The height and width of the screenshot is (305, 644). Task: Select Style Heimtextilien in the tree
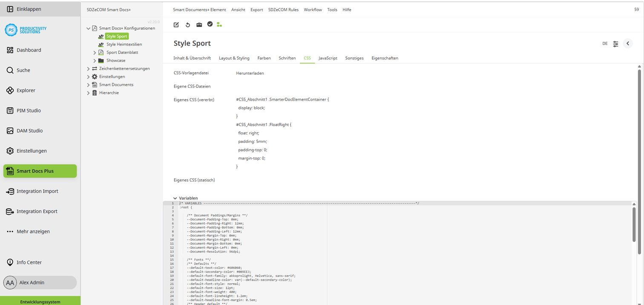pos(124,44)
